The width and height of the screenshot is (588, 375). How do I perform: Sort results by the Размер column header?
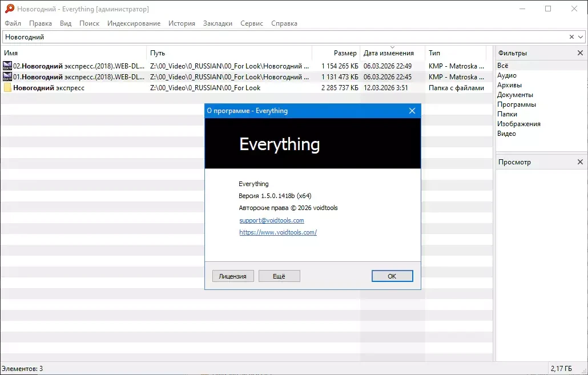336,53
